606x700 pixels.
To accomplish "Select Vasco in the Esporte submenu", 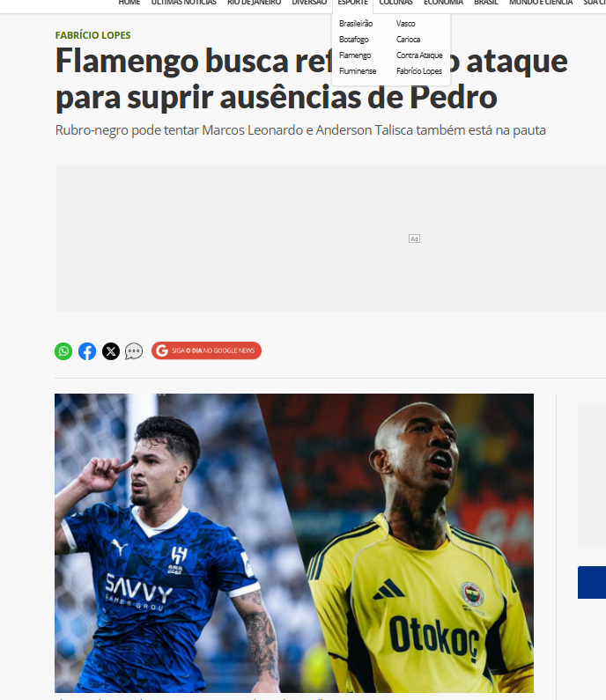I will [405, 24].
